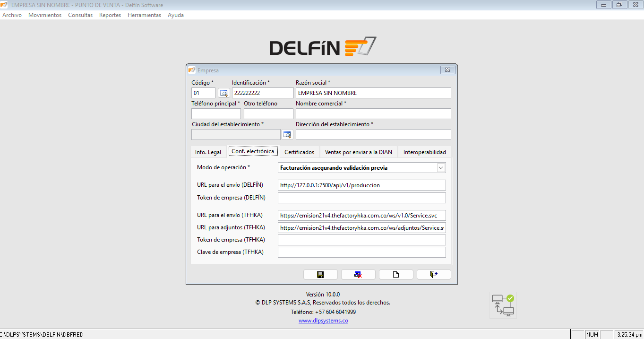The width and height of the screenshot is (644, 339).
Task: Click the new blank document button
Action: click(396, 275)
